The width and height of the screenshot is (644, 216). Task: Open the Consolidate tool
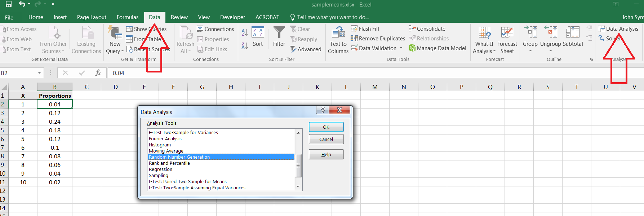pyautogui.click(x=427, y=29)
